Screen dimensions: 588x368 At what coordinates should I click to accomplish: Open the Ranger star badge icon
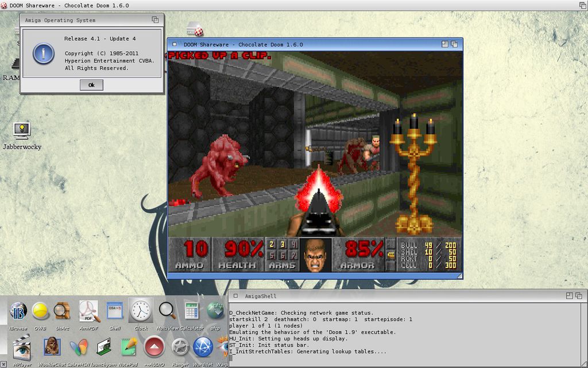180,347
